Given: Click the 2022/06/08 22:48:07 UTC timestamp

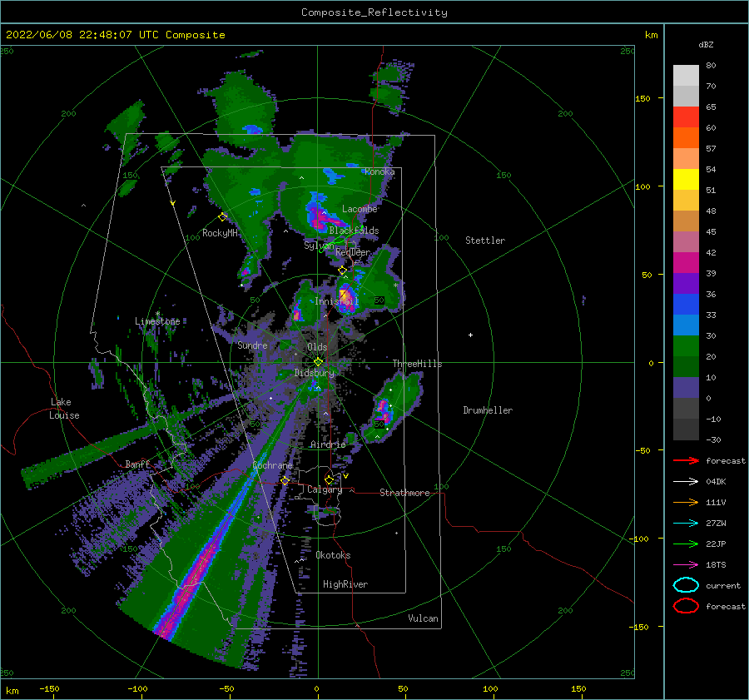Looking at the screenshot, I should (115, 35).
